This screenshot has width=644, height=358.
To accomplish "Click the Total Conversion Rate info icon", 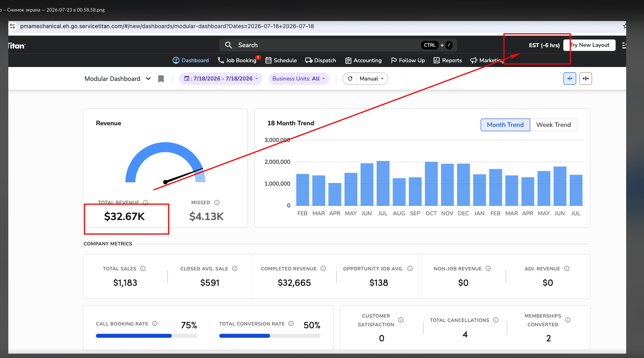I will tap(291, 324).
